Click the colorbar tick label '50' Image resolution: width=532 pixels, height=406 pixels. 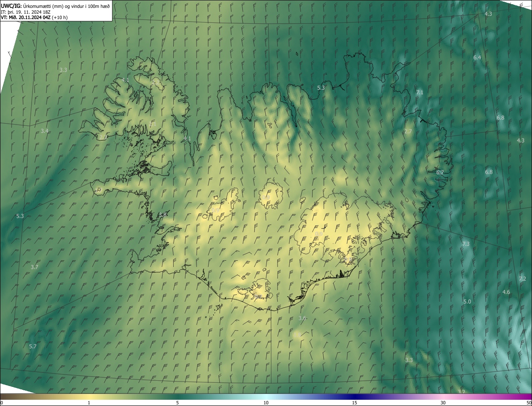point(529,403)
